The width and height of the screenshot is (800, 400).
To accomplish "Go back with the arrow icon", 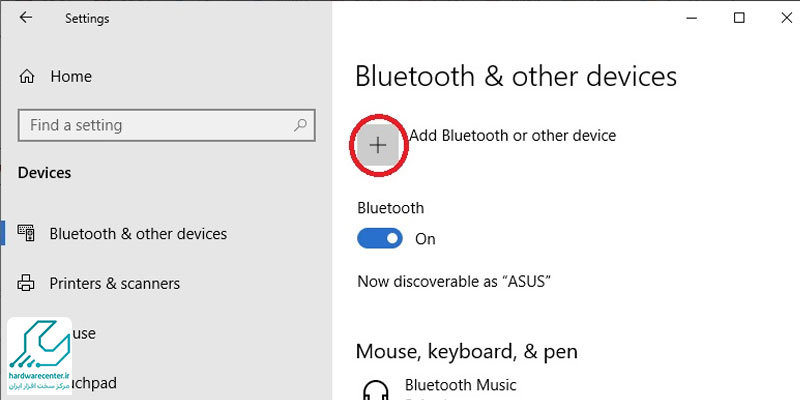I will (x=26, y=17).
